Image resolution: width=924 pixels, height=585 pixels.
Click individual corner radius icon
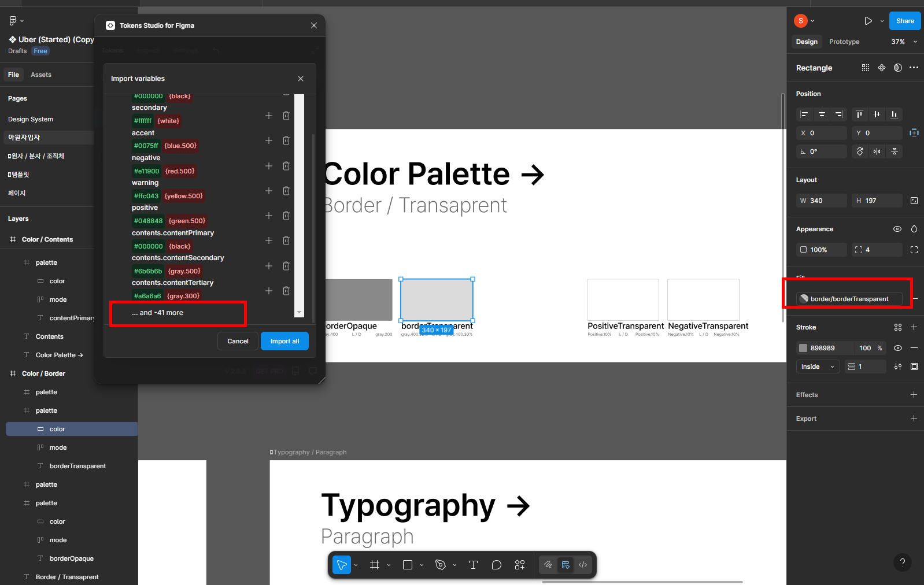[x=914, y=250]
